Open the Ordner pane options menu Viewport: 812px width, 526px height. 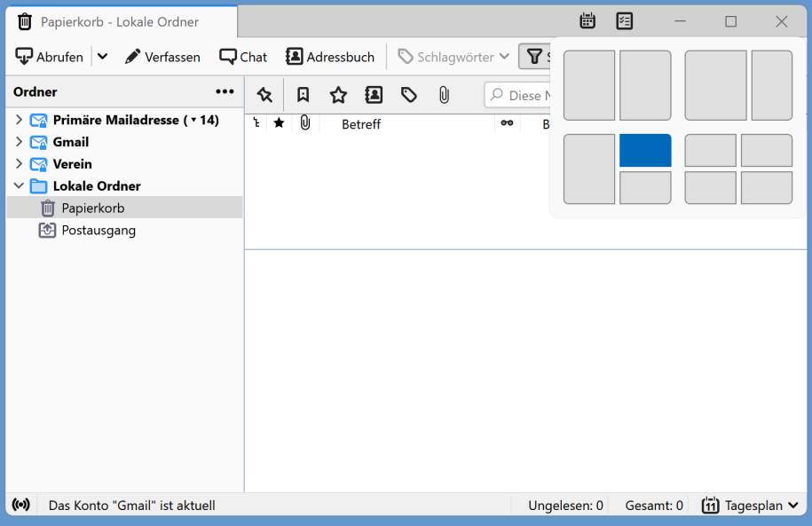pyautogui.click(x=225, y=91)
